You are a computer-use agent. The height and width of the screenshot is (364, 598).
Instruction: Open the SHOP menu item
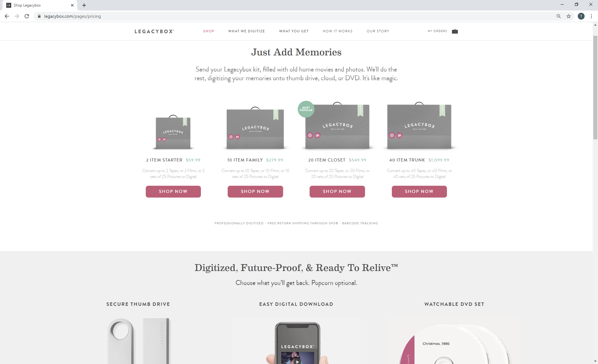209,31
